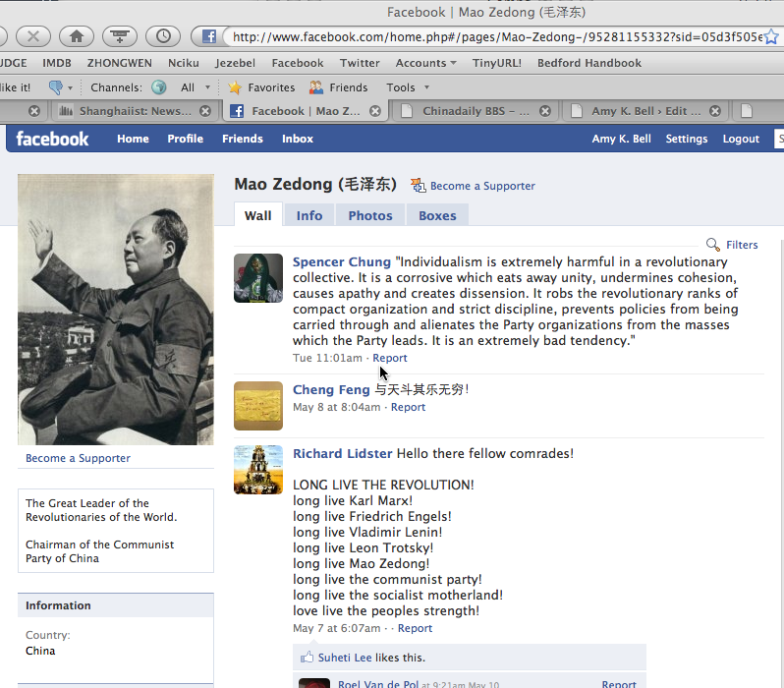Click the downloads toolbar button
This screenshot has height=688, width=784.
(x=120, y=36)
